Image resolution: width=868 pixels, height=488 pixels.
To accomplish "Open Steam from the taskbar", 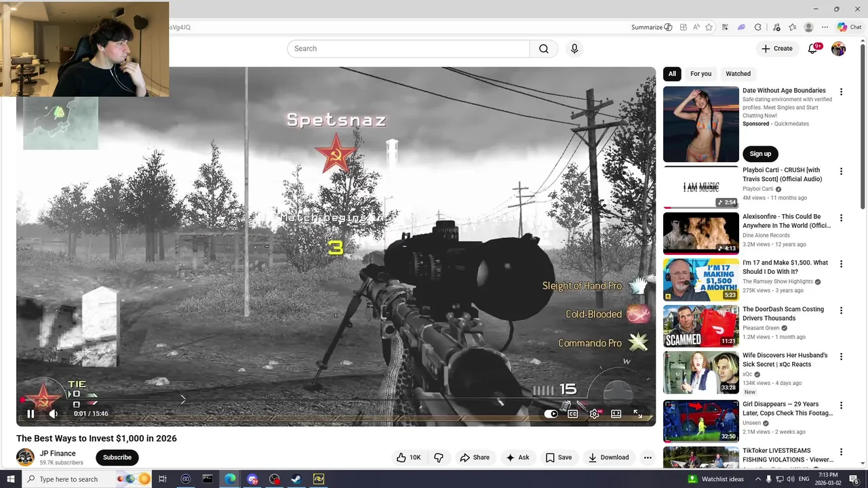I will coord(296,479).
